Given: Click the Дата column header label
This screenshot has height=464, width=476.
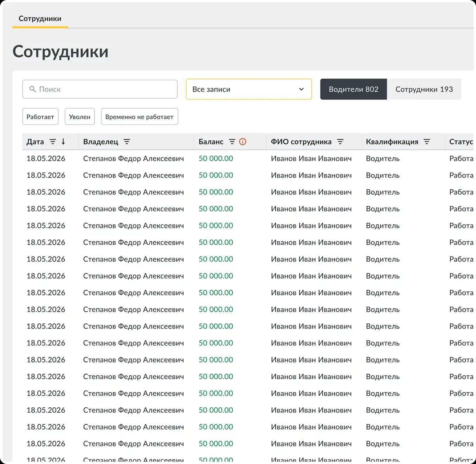Looking at the screenshot, I should pyautogui.click(x=35, y=142).
